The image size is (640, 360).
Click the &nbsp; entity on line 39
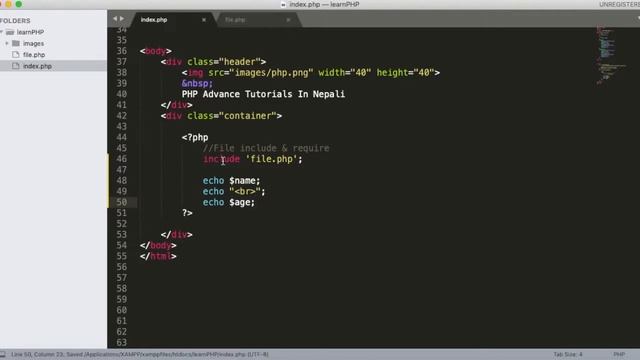click(197, 83)
